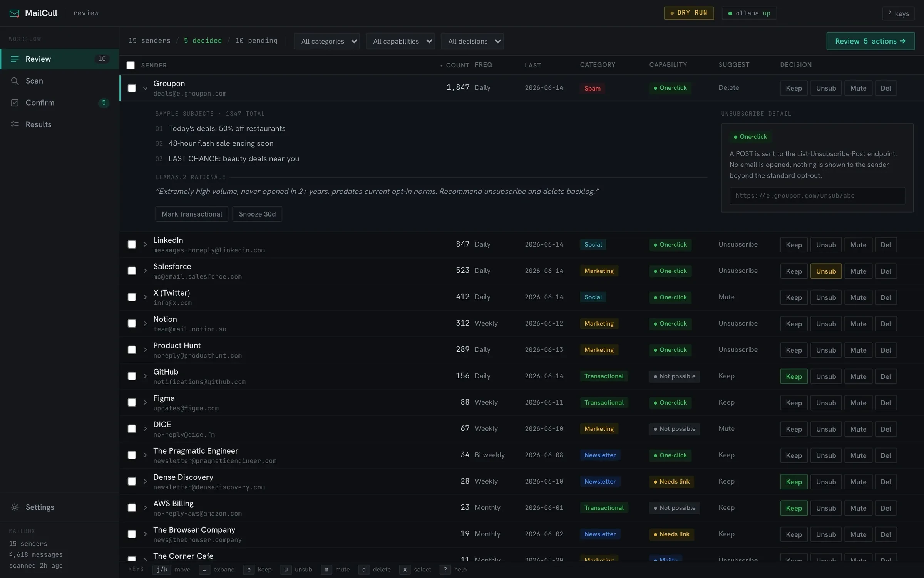Click Needs link badge for Dense Discovery
This screenshot has height=578, width=924.
671,482
